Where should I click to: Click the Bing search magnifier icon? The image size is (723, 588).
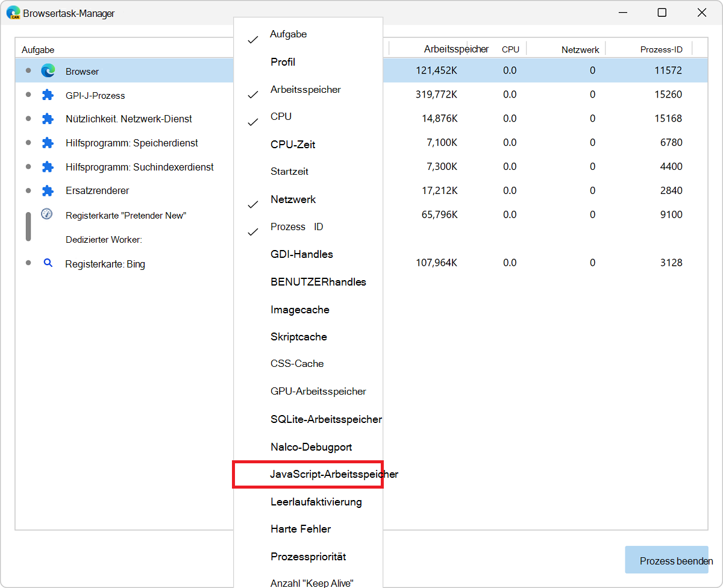(48, 263)
